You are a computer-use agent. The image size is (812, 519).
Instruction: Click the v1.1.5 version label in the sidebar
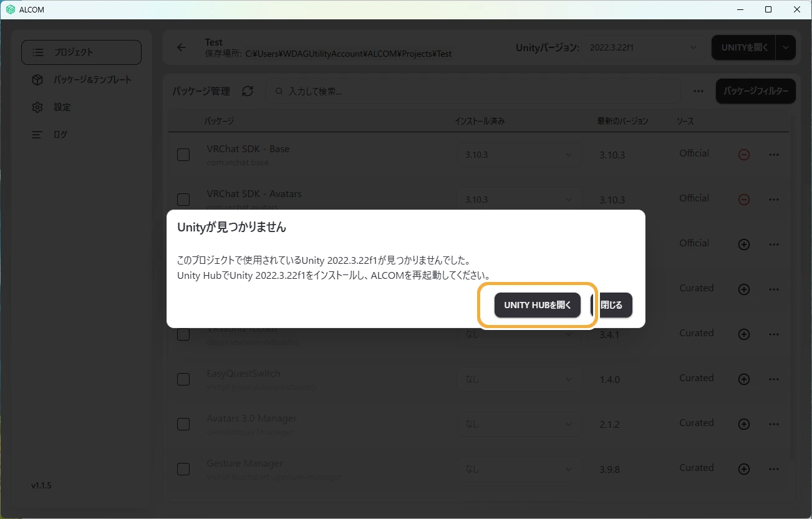click(x=41, y=485)
